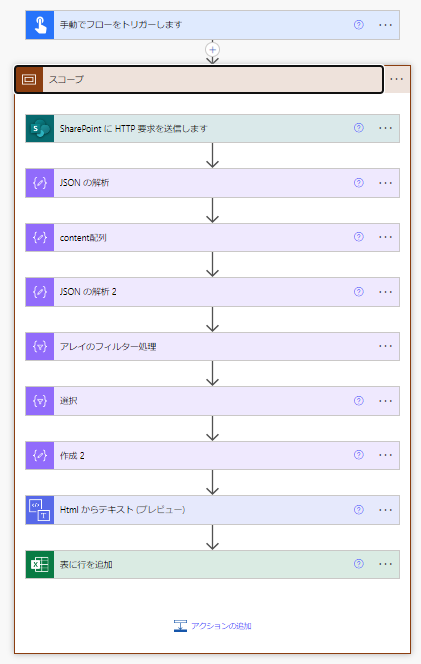Open ellipsis menu for アレイのフィルター処理
The image size is (421, 664).
(x=385, y=346)
